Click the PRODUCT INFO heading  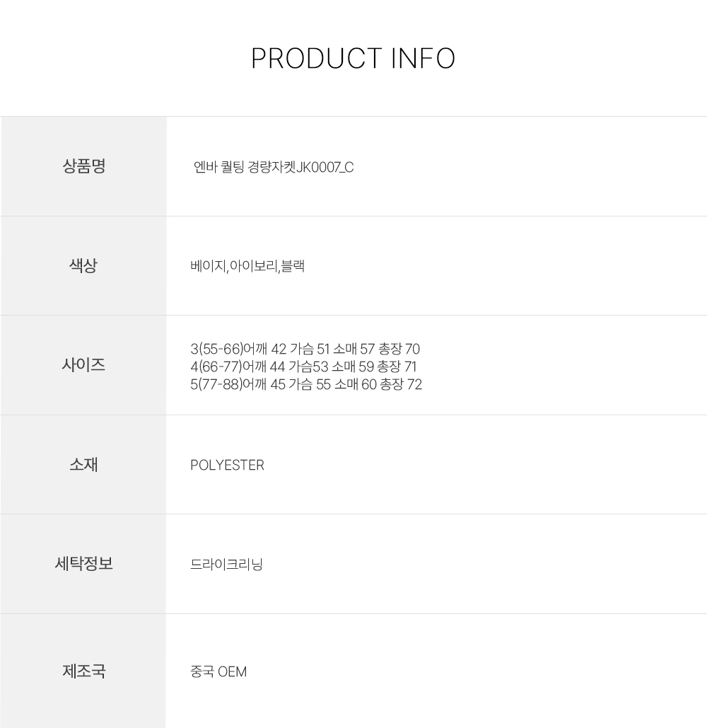(353, 59)
